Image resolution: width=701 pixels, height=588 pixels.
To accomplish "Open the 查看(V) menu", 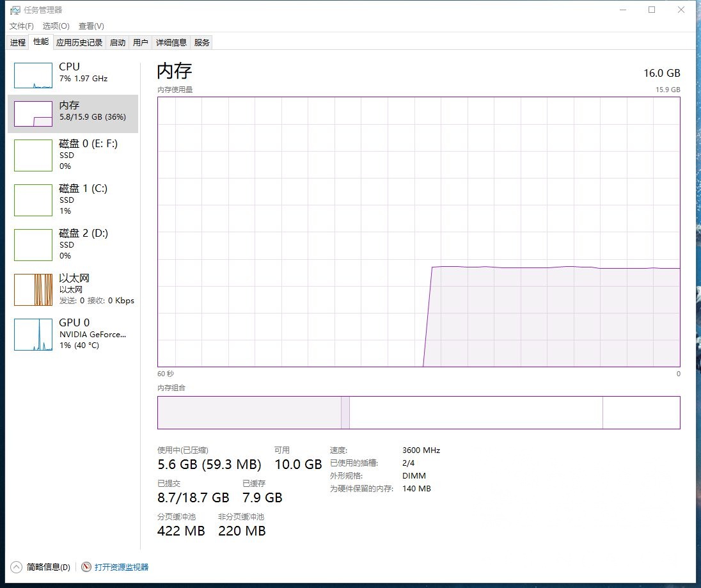I will (91, 26).
